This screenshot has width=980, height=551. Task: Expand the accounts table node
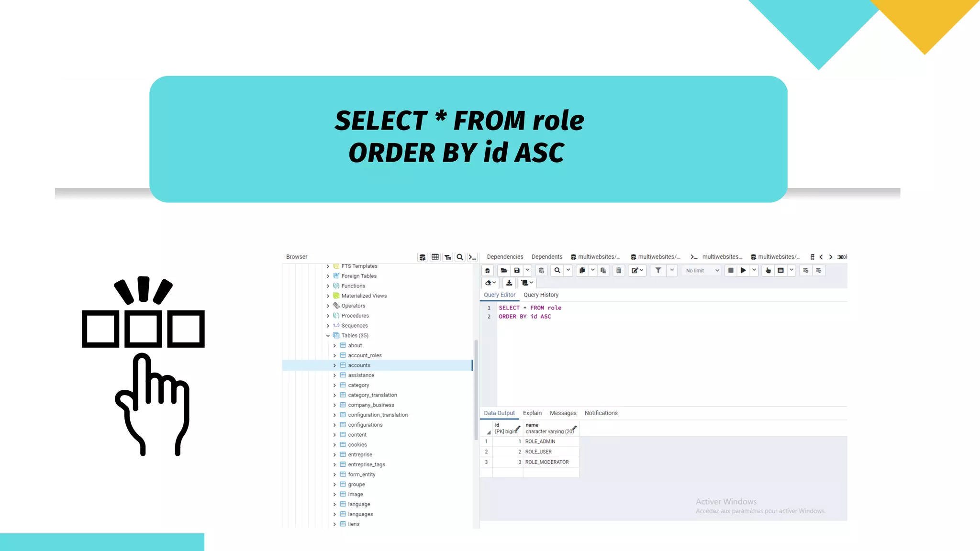(x=334, y=365)
